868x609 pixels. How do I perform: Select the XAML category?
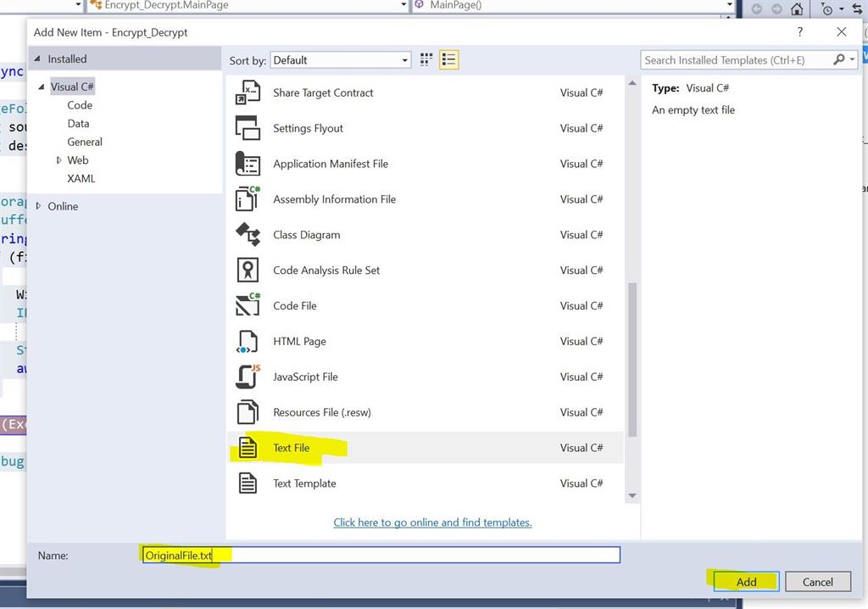pyautogui.click(x=81, y=178)
